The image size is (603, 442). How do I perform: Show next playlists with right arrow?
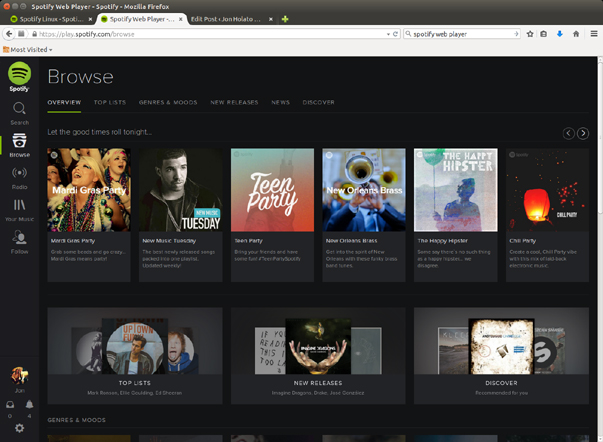tap(583, 133)
